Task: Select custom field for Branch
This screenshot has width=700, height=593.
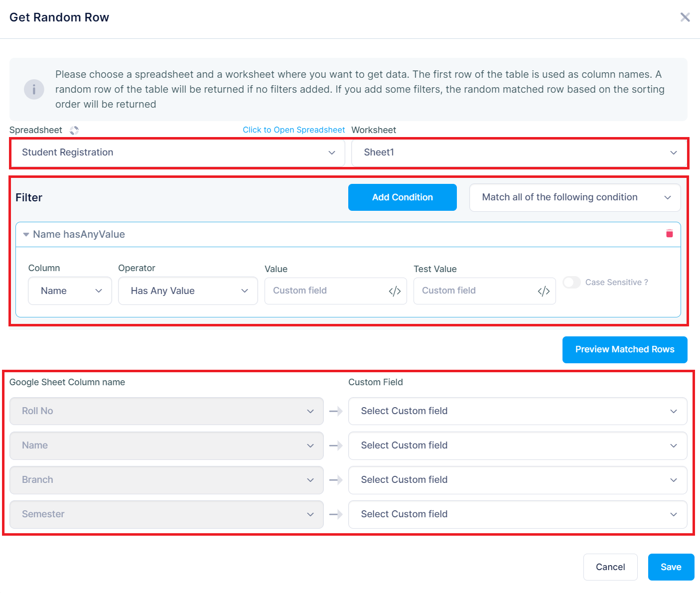Action: click(x=518, y=480)
